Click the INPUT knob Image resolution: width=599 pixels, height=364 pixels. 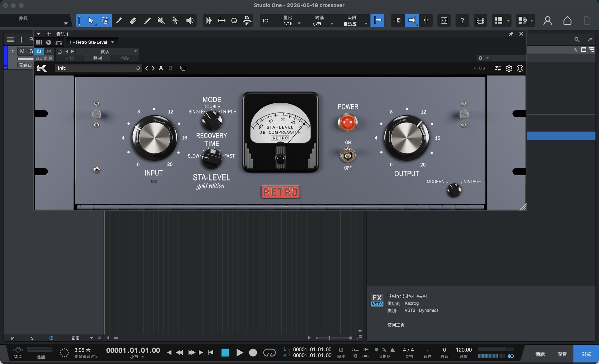tap(155, 138)
